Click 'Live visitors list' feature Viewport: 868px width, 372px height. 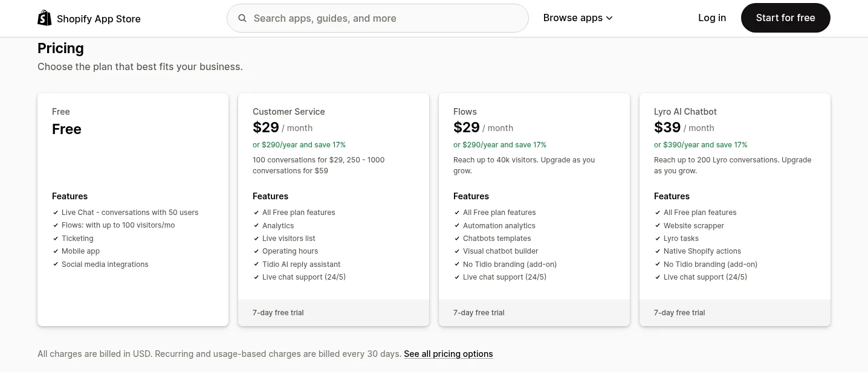[x=289, y=239]
